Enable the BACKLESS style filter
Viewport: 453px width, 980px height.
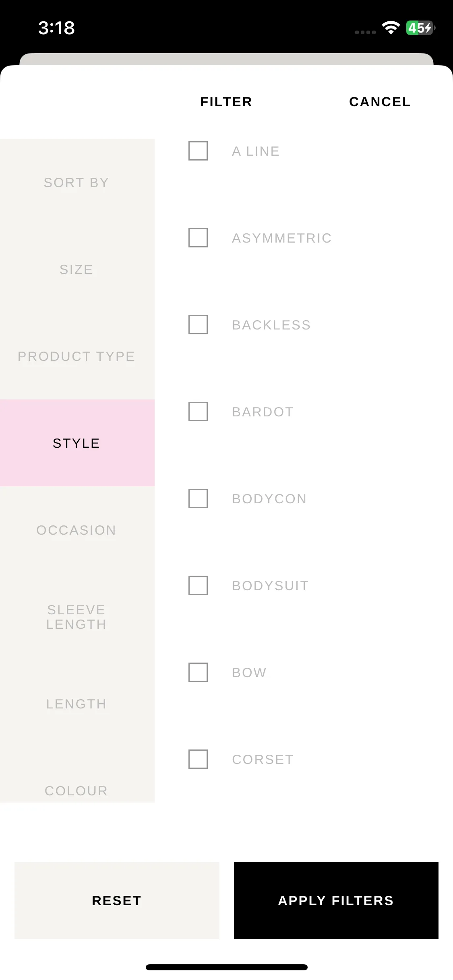(x=198, y=325)
